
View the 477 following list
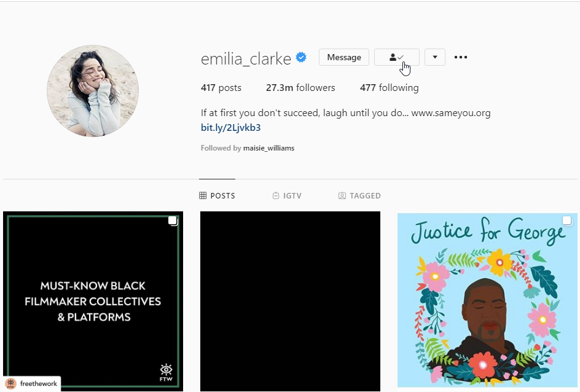tap(389, 88)
